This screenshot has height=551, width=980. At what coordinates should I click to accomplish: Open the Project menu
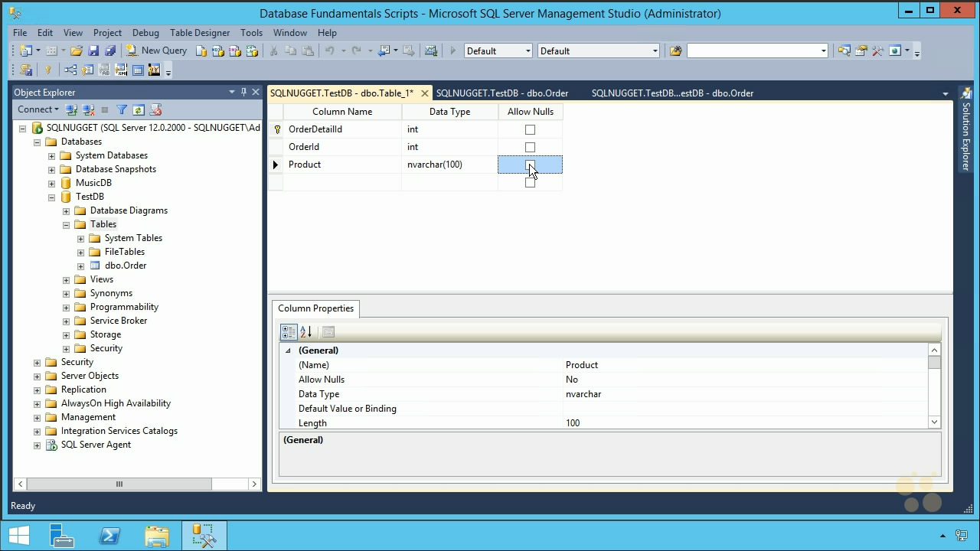click(x=107, y=33)
